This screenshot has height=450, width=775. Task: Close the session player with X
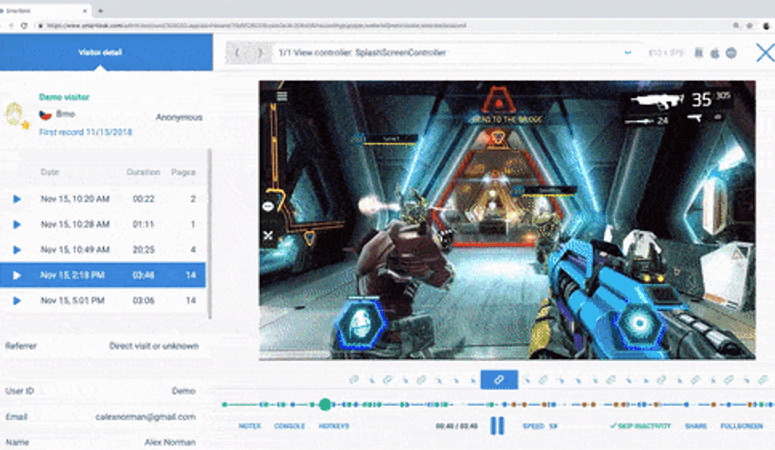pos(765,52)
